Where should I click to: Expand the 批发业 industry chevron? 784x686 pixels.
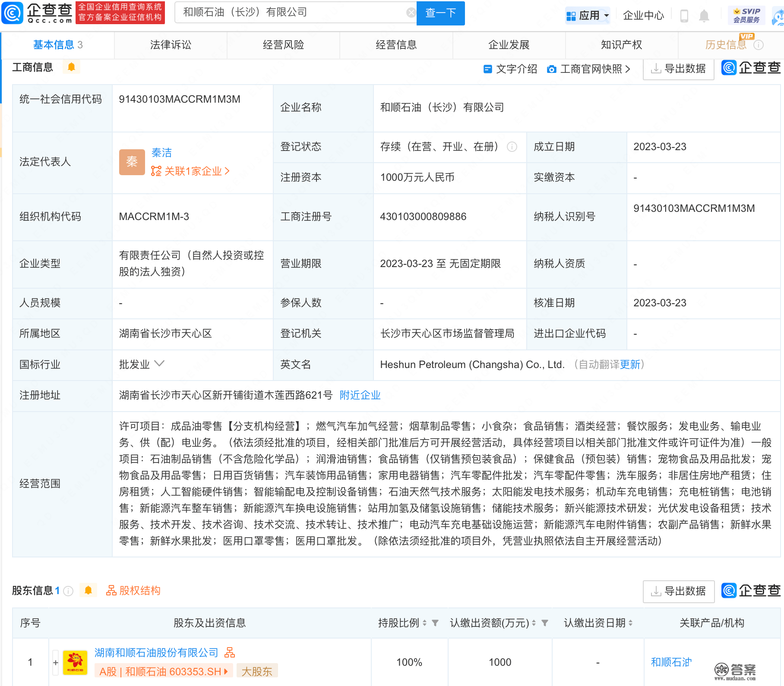click(x=159, y=364)
